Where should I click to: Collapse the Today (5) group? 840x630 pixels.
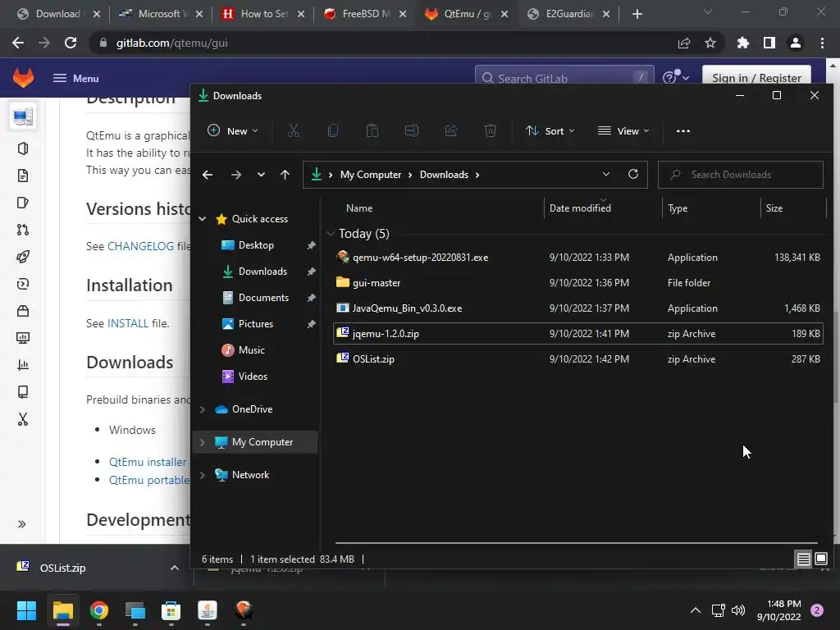(331, 234)
